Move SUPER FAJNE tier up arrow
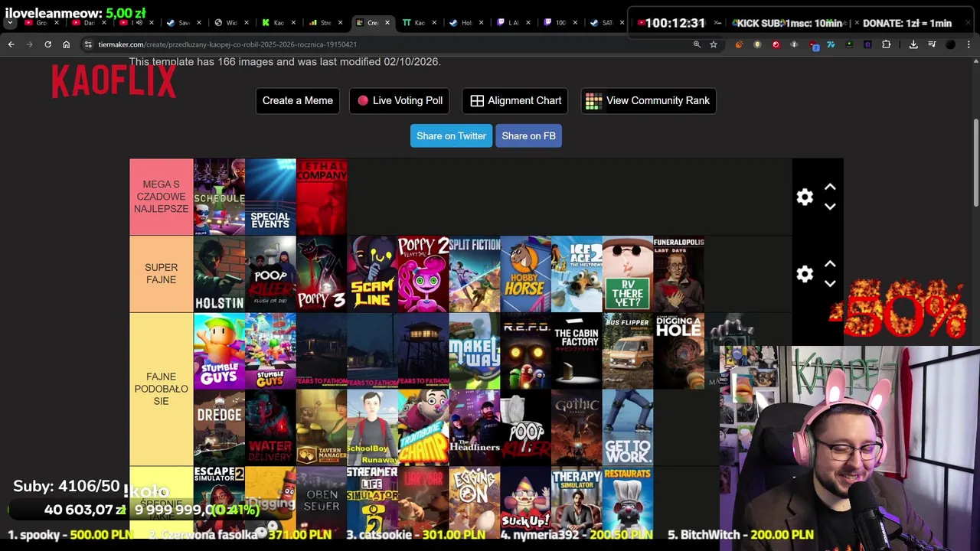The width and height of the screenshot is (980, 551). coord(830,264)
